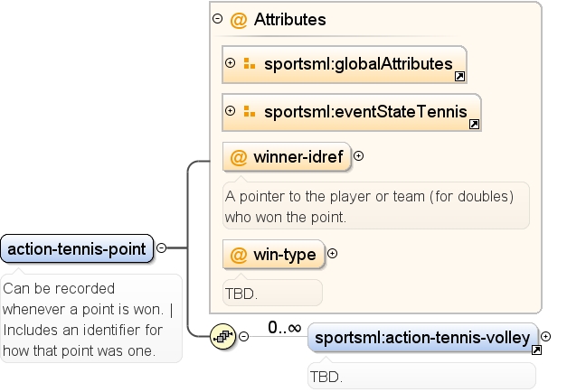567x392 pixels.
Task: Expand action-tennis-volley with the plus icon
Action: 545,337
